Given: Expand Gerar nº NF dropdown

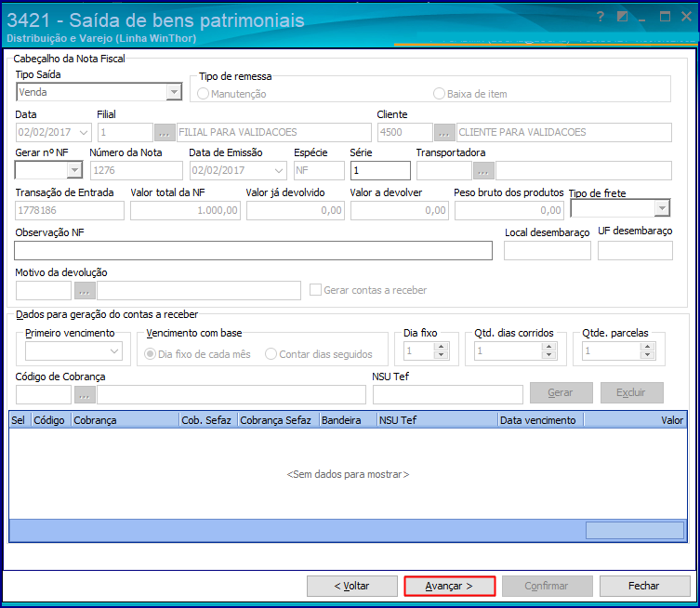Looking at the screenshot, I should click(x=74, y=170).
